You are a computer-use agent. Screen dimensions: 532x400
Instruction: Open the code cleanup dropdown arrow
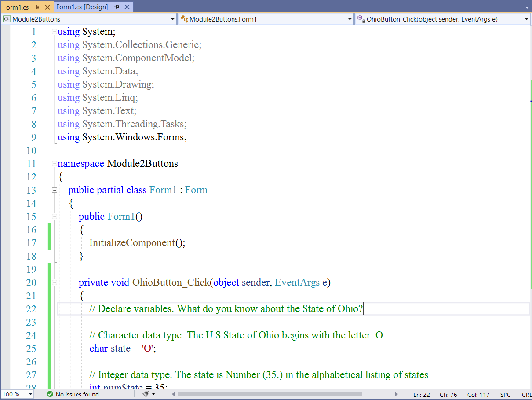(x=153, y=394)
